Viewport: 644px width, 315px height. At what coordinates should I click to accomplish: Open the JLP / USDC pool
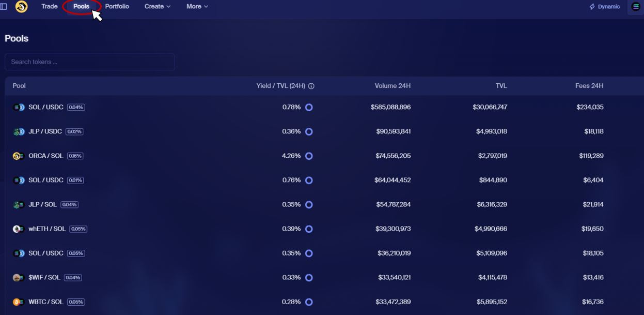[45, 131]
